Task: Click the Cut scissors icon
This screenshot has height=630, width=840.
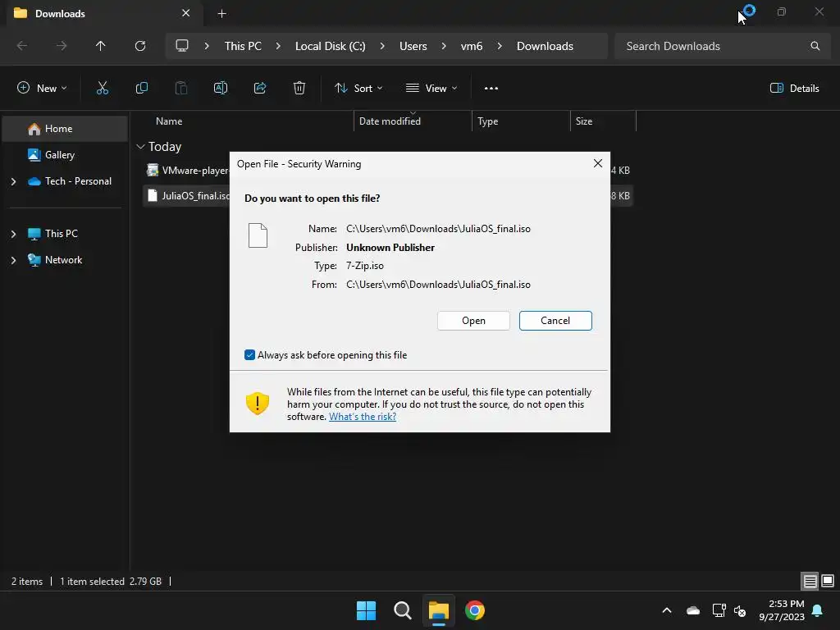Action: [x=102, y=89]
